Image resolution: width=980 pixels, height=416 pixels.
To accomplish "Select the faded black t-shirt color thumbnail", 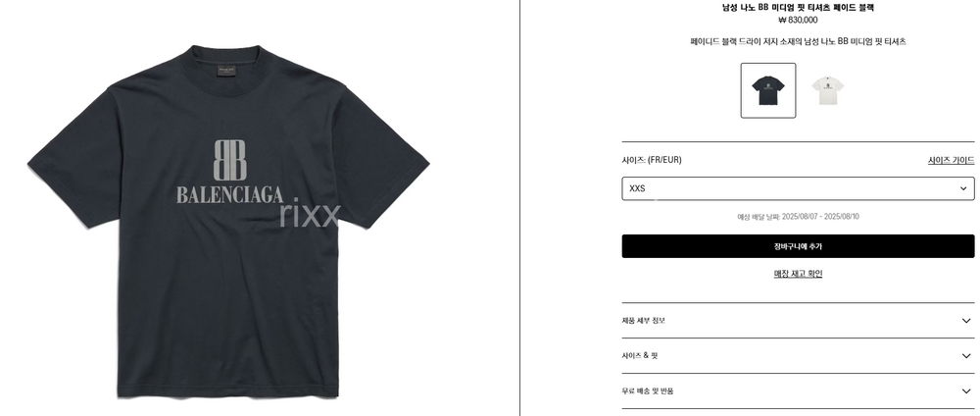I will (768, 90).
